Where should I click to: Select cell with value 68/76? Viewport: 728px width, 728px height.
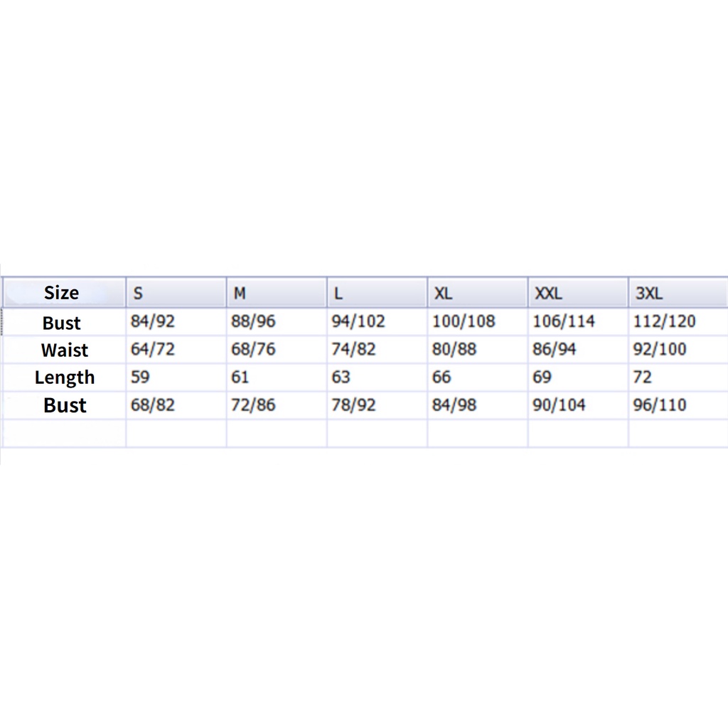coord(277,350)
